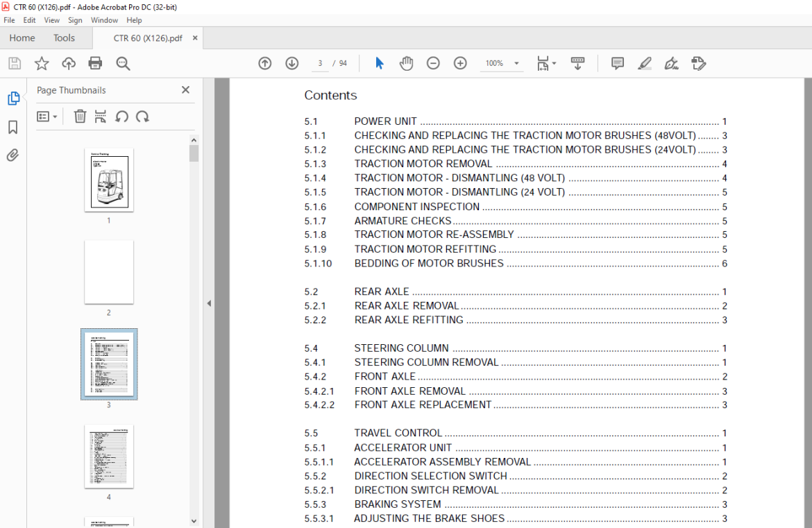Select the Hand pan tool

click(406, 64)
